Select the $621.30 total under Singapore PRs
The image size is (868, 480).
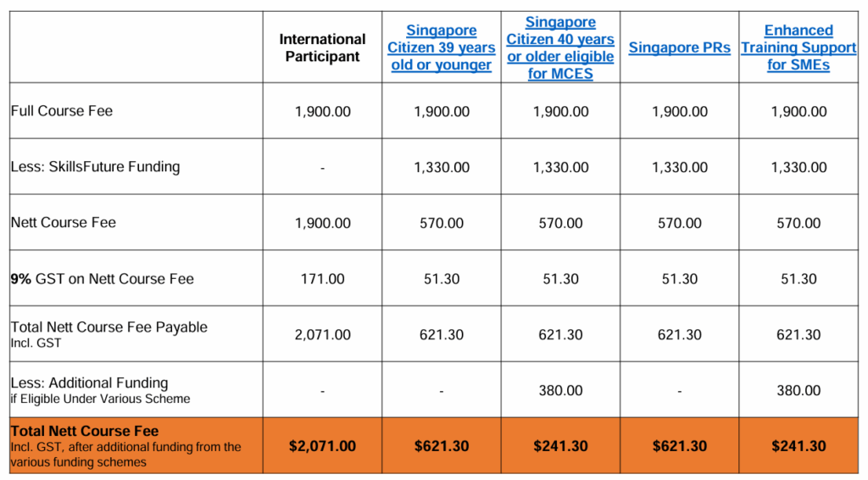click(x=679, y=446)
